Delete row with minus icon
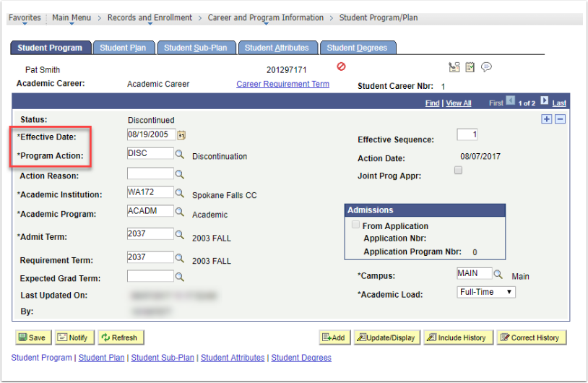Viewport: 588px width, 383px height. (560, 119)
